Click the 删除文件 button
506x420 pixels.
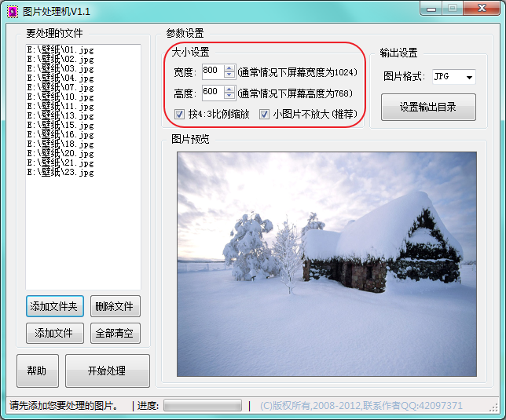click(x=115, y=306)
